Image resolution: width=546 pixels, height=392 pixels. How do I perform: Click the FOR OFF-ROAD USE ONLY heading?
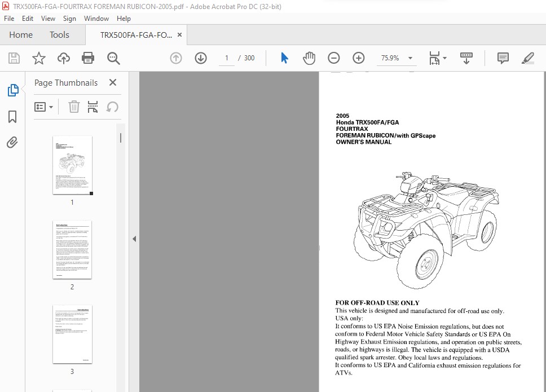(x=377, y=303)
